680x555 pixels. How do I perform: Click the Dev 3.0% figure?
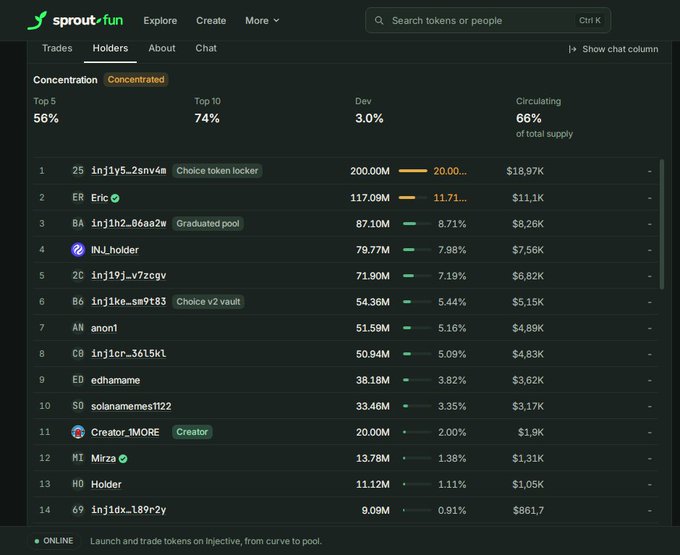pos(369,118)
